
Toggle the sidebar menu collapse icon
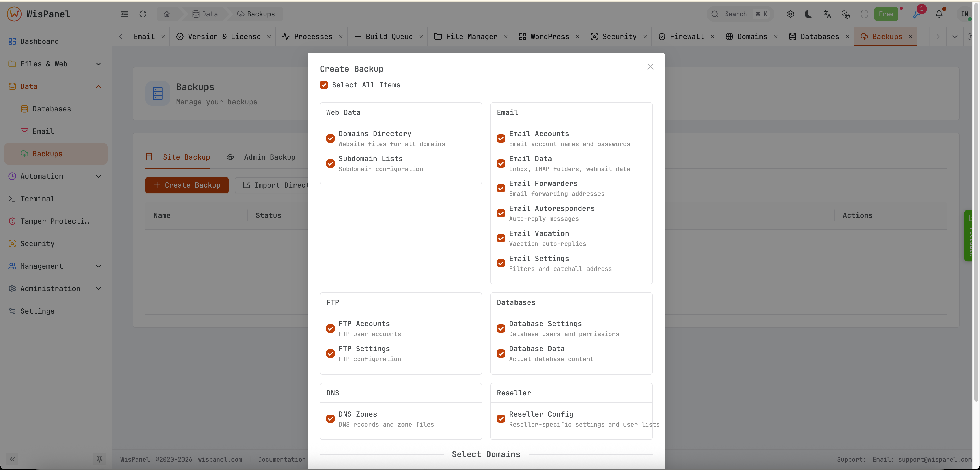[x=124, y=14]
